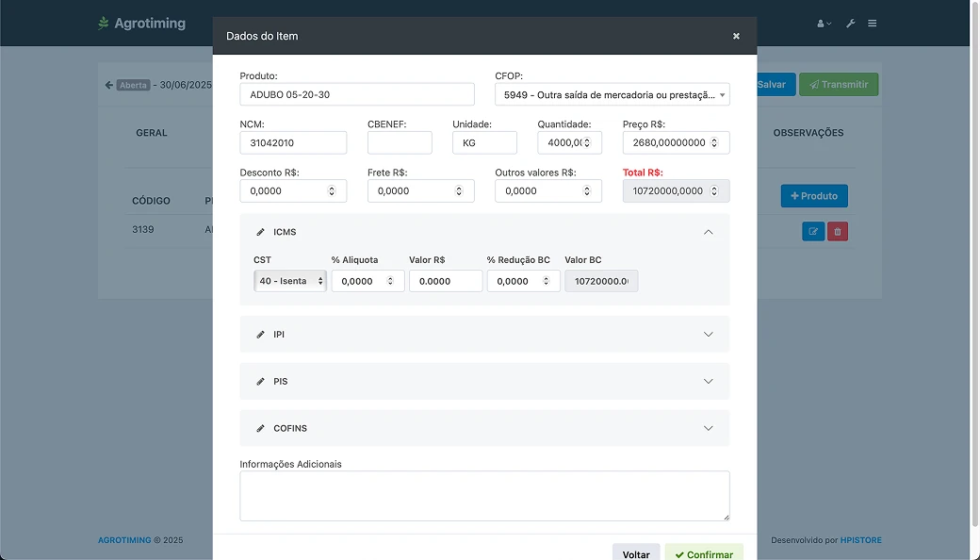
Task: Click the Informações Adicionais text area
Action: click(484, 496)
